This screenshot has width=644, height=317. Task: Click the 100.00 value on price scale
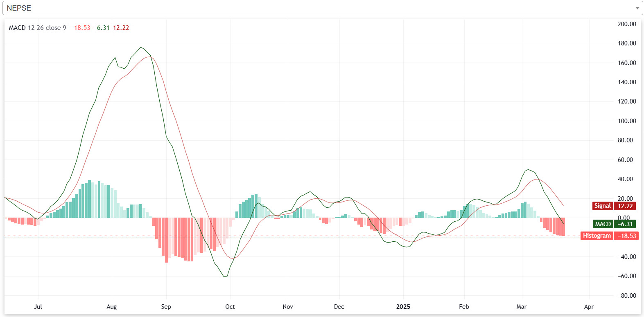coord(627,121)
